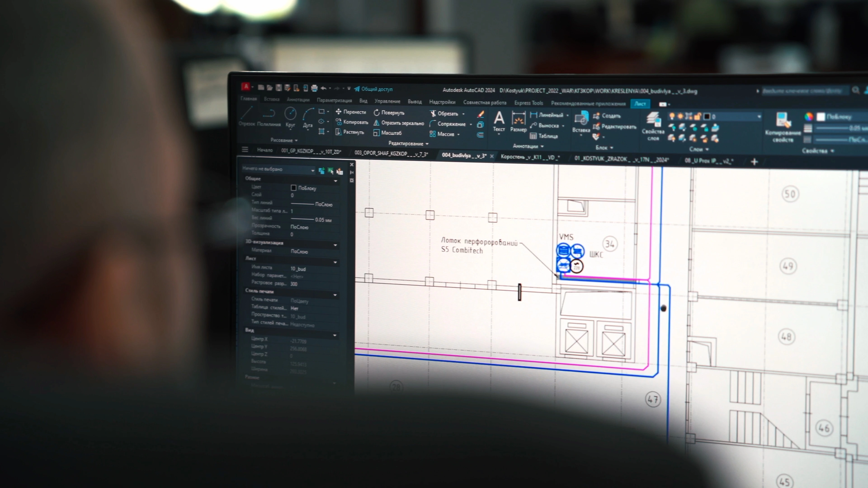Click the Print icon in quick access bar

click(314, 88)
